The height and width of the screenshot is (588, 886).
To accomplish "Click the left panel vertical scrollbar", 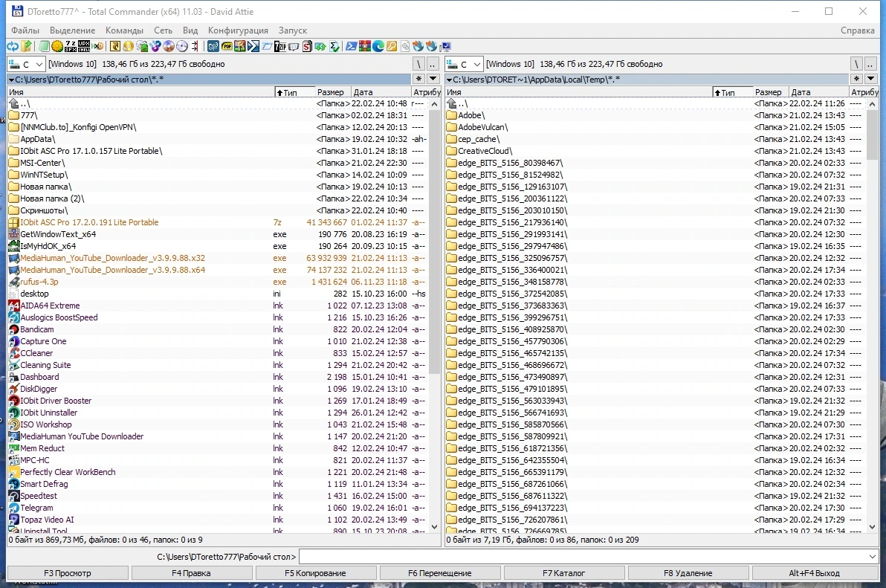I will 434,315.
